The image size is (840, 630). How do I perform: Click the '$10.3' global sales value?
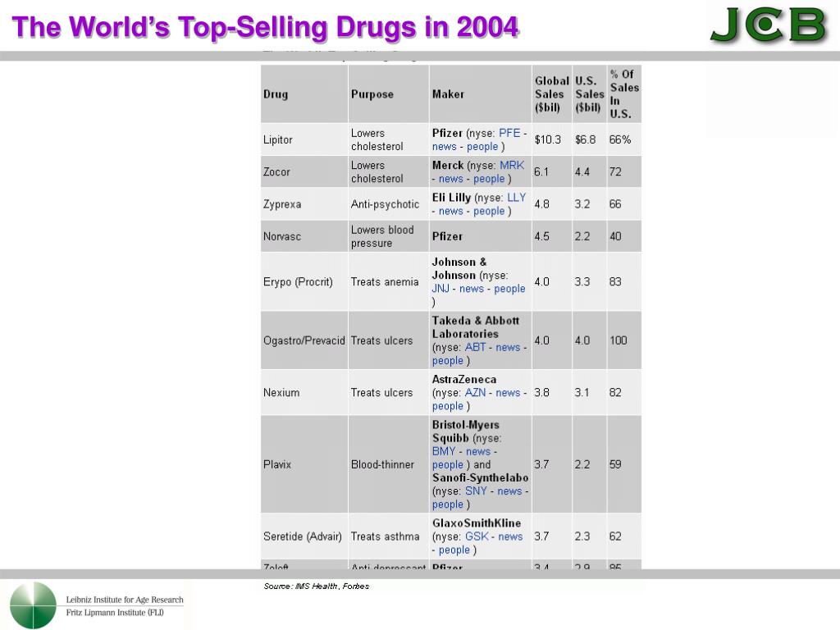click(547, 139)
